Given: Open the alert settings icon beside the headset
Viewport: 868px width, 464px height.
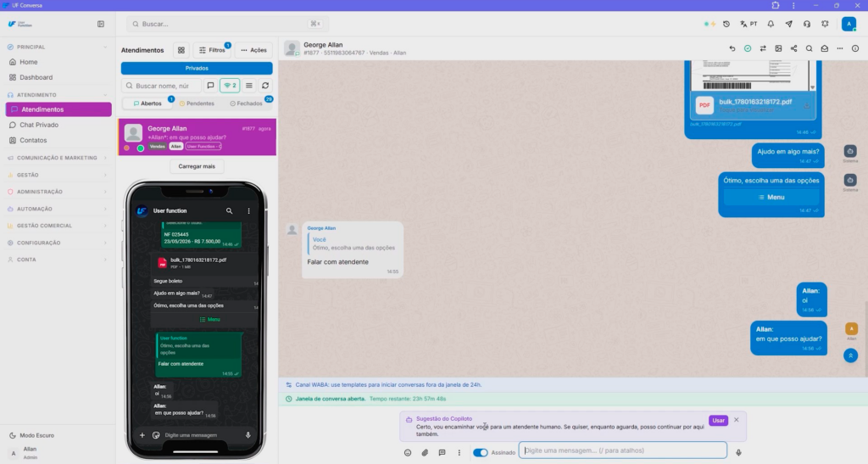Looking at the screenshot, I should click(x=825, y=25).
